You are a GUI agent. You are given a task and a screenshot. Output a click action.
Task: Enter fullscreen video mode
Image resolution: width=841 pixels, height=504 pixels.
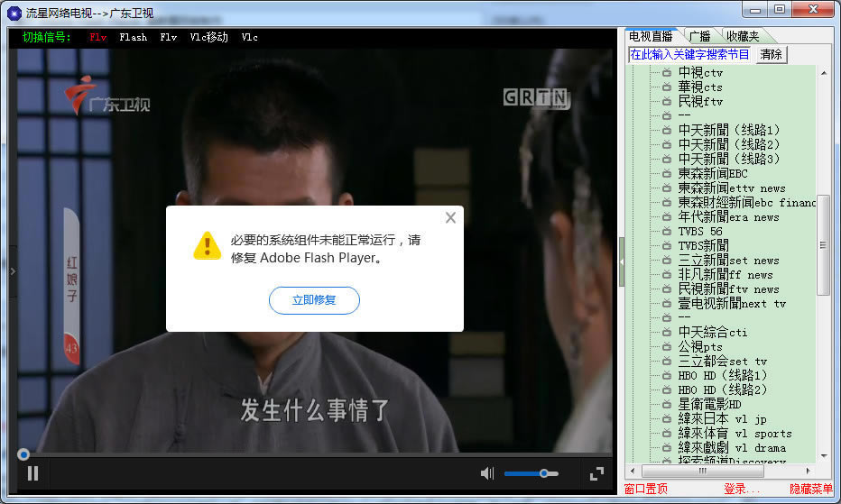(596, 473)
